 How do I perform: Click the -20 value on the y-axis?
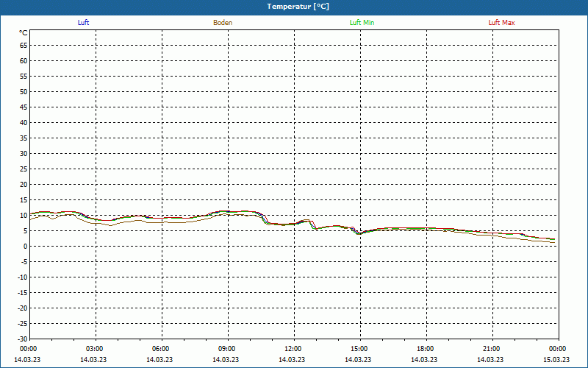pyautogui.click(x=23, y=308)
